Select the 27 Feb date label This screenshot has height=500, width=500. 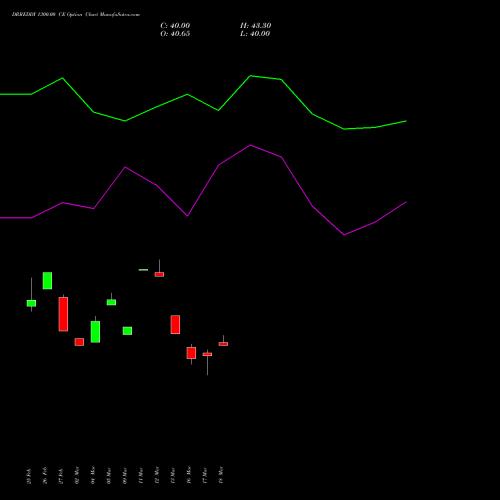click(61, 476)
